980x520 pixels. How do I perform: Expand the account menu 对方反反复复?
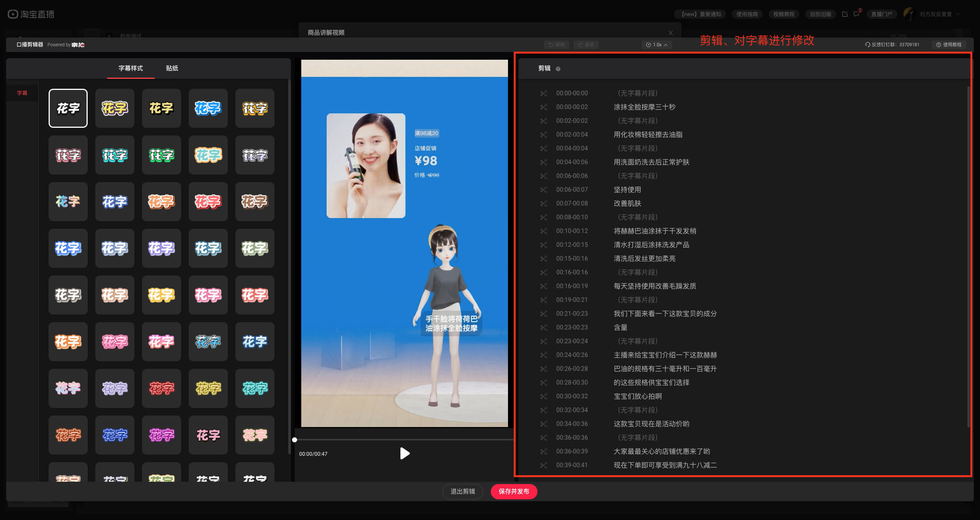(940, 14)
